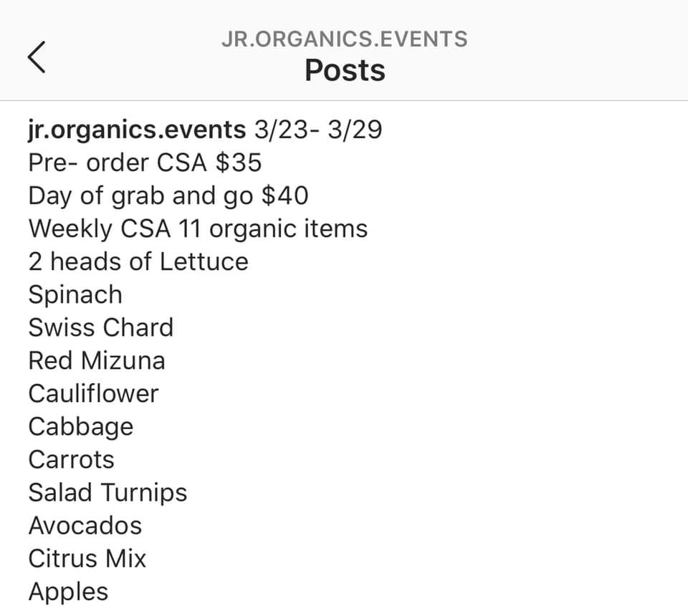Select the 2 heads of Lettuce line
This screenshot has width=688, height=616.
tap(138, 261)
